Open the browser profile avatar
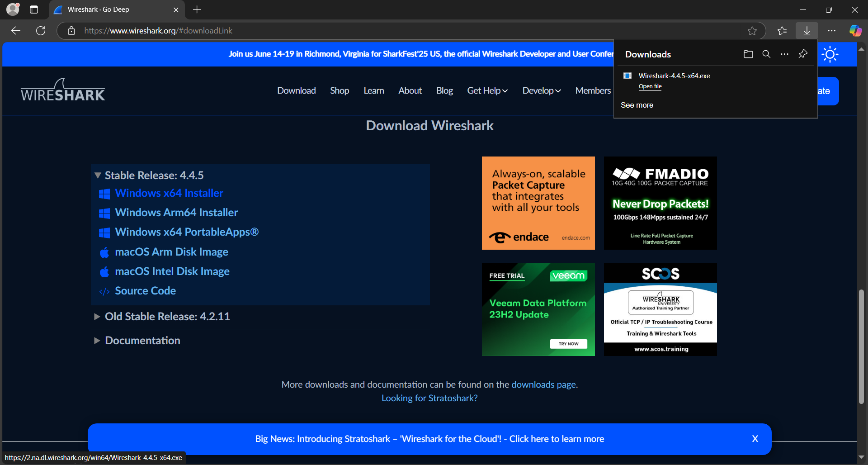Screen dimensions: 868x465 (x=13, y=9)
